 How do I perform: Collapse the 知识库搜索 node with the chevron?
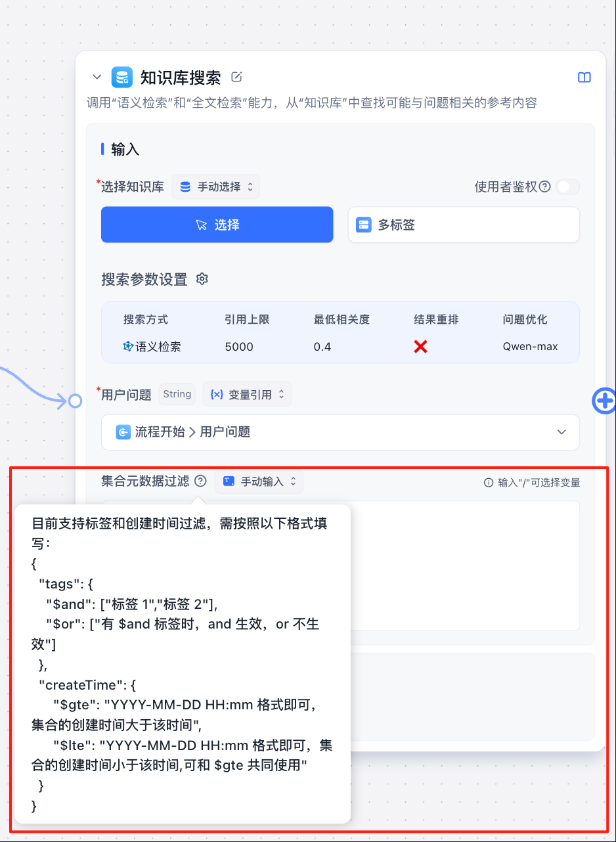click(x=97, y=78)
